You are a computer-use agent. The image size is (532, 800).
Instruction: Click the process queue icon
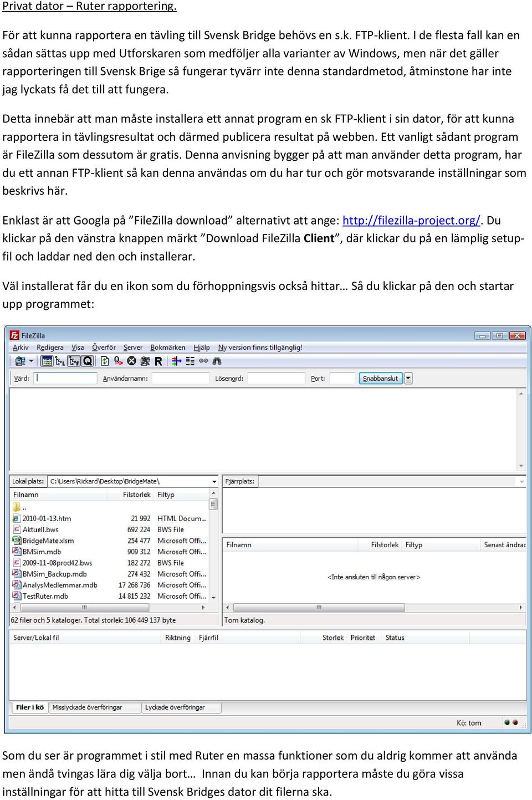pyautogui.click(x=118, y=361)
